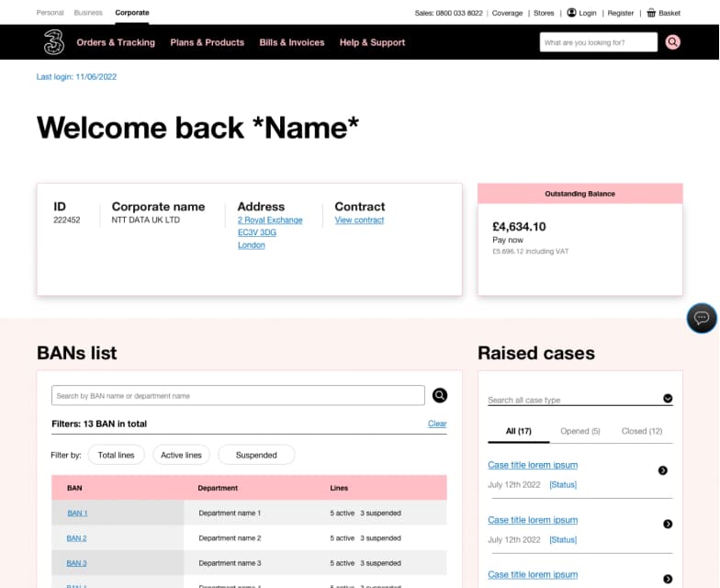Click the Lines column header
This screenshot has height=588, width=720.
point(339,488)
